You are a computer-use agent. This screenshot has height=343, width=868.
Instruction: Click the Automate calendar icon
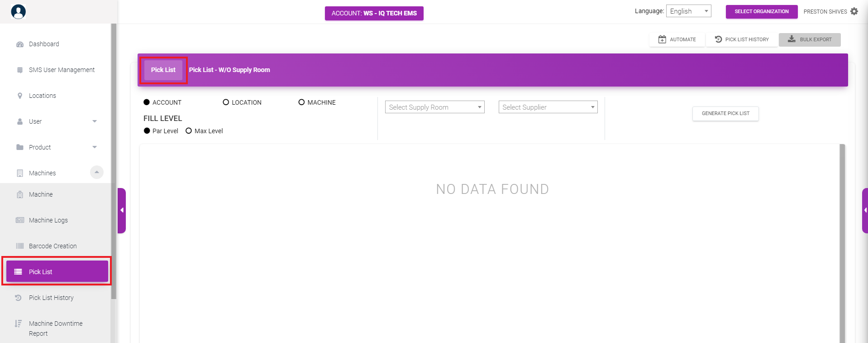(x=662, y=39)
